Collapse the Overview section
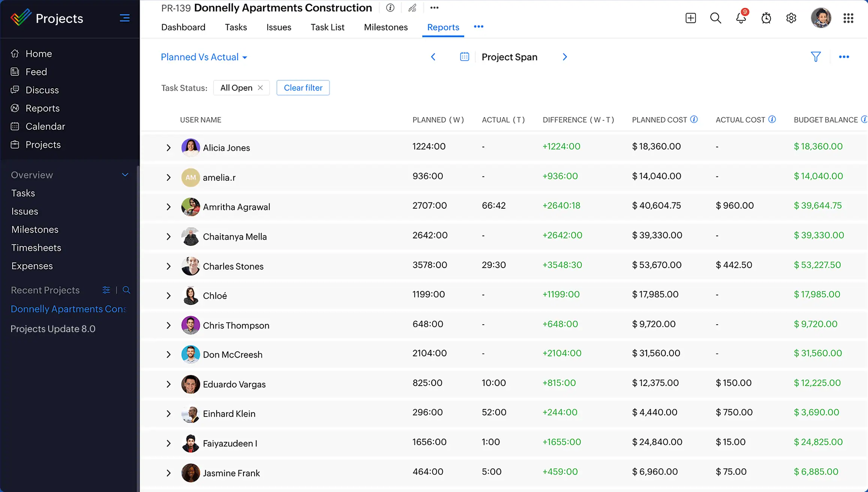The height and width of the screenshot is (492, 868). [125, 175]
